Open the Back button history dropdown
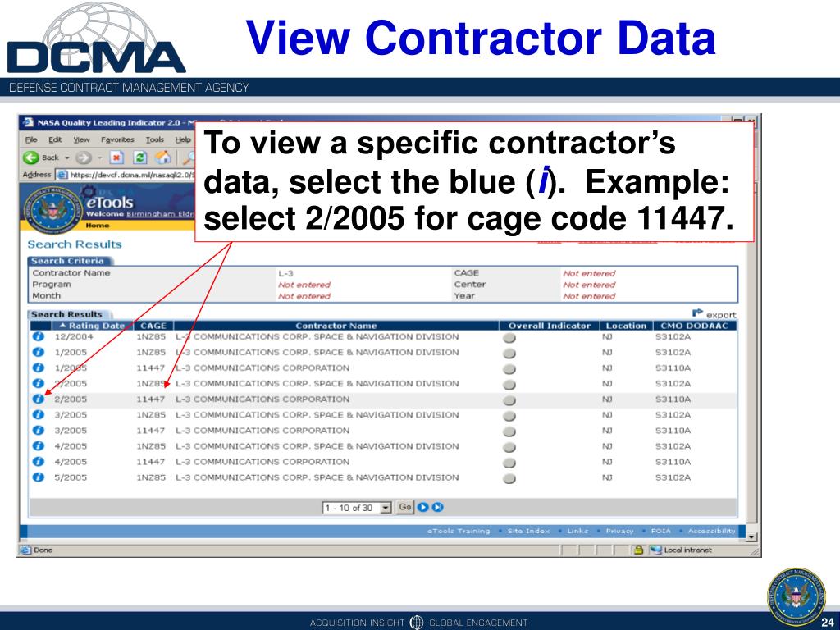 [67, 157]
